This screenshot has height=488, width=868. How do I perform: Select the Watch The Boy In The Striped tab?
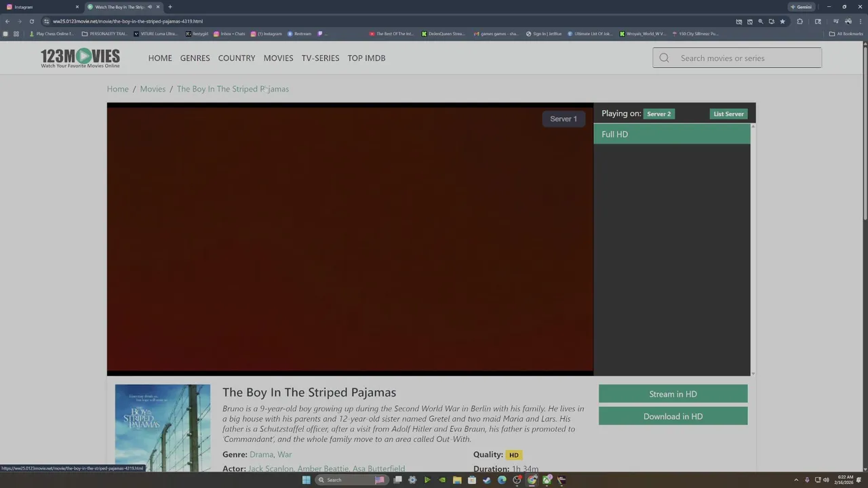tap(123, 7)
